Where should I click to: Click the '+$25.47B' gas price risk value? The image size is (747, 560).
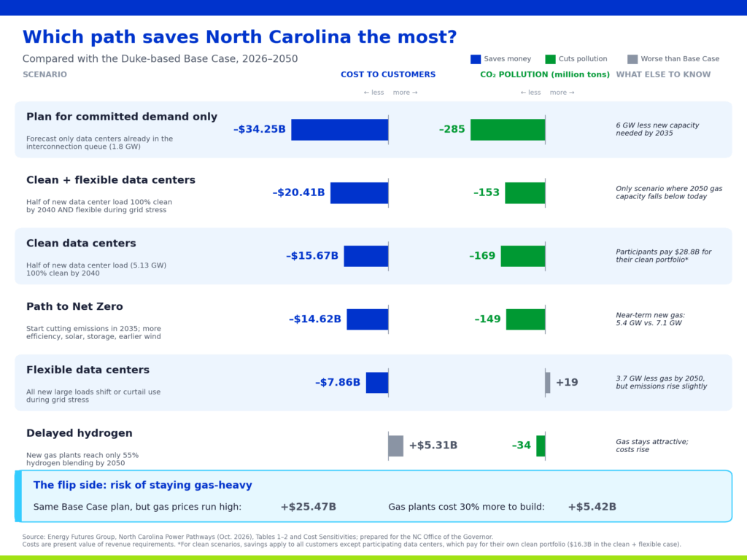tap(309, 507)
